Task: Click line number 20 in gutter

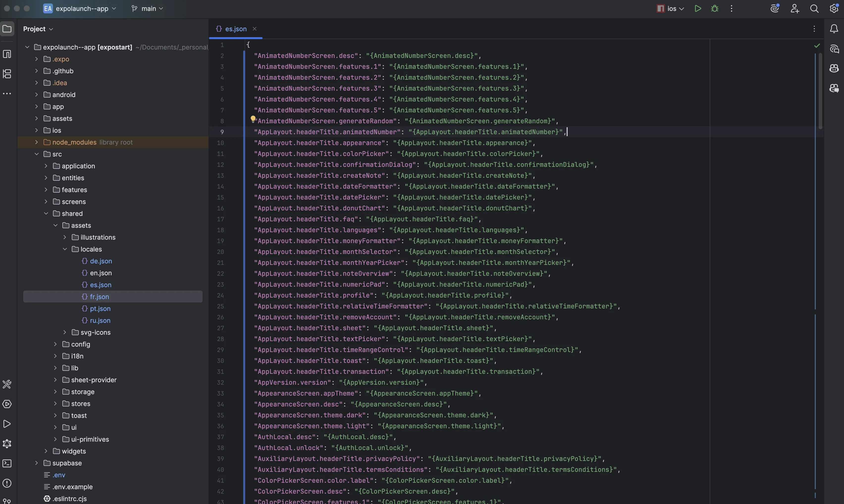Action: point(220,252)
